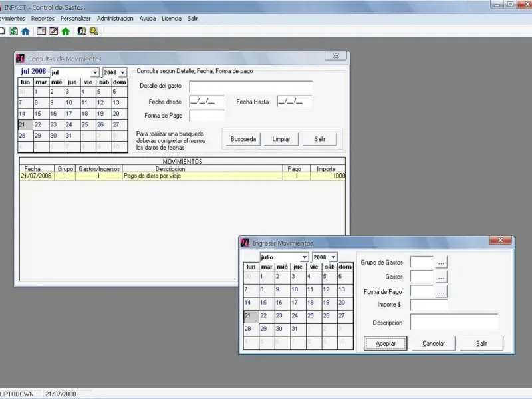Screen dimensions: 532x399
Task: Select day 21 in Consultas calendar
Action: tap(25, 124)
